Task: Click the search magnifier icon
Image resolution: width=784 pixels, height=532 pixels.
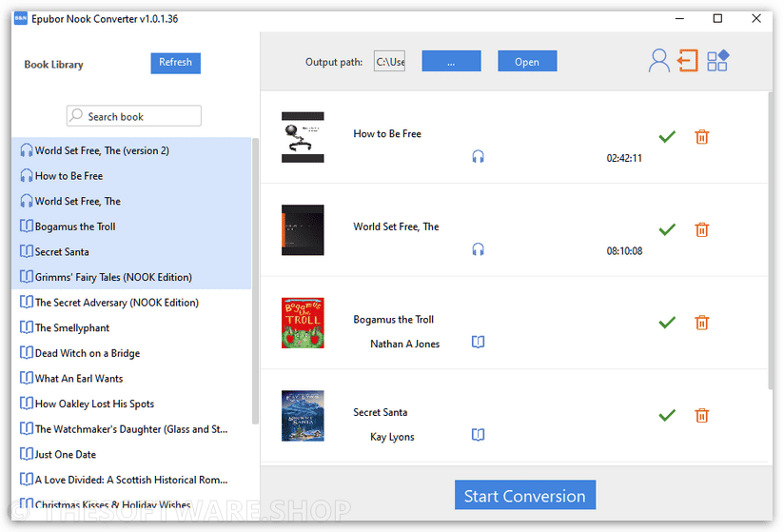Action: [x=76, y=115]
